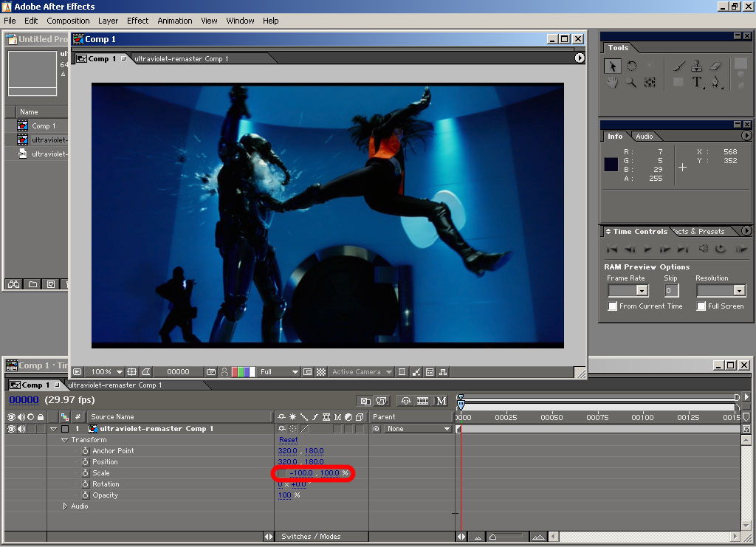Toggle Position stopwatch keyframing
This screenshot has width=756, height=547.
pyautogui.click(x=86, y=462)
